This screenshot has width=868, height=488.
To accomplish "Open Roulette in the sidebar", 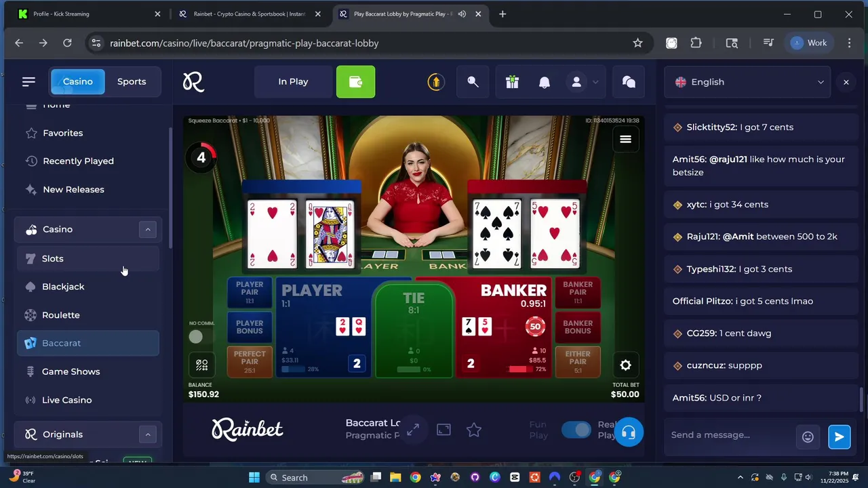I will [88, 315].
